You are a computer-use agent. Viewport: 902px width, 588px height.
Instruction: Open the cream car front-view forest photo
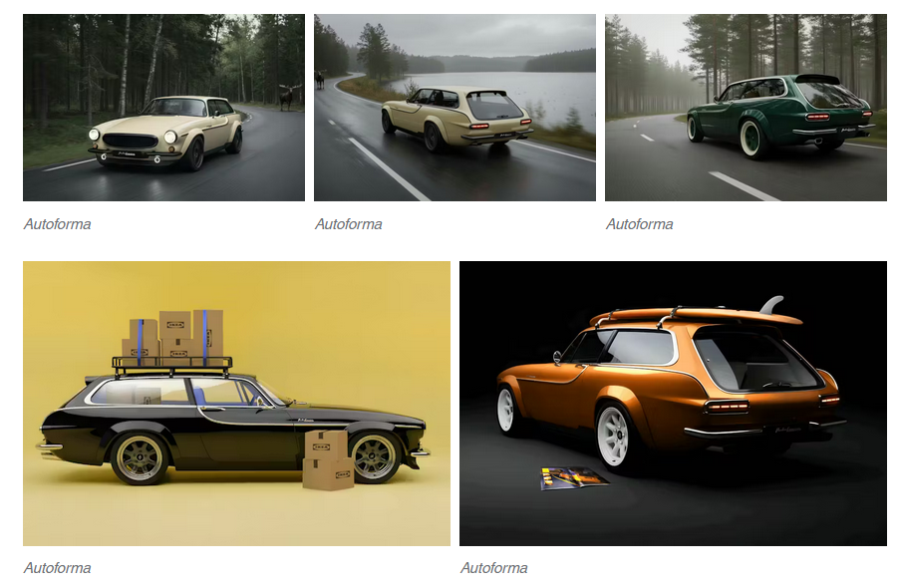pyautogui.click(x=163, y=108)
